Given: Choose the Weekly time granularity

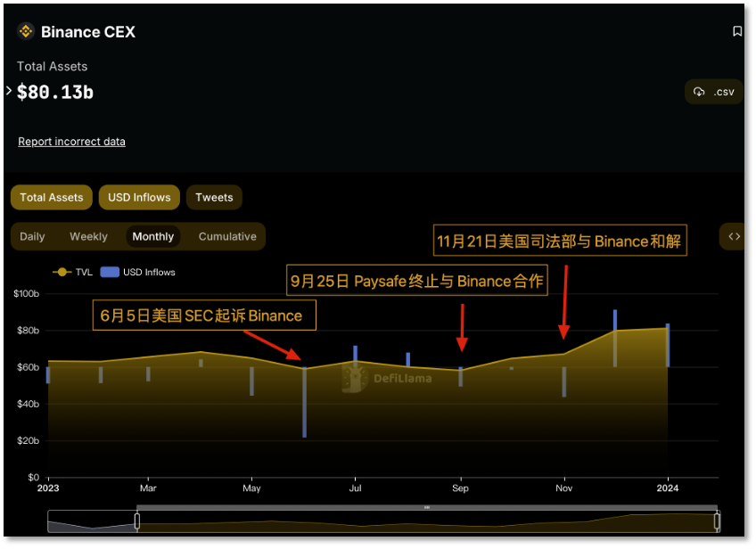Looking at the screenshot, I should pyautogui.click(x=88, y=236).
